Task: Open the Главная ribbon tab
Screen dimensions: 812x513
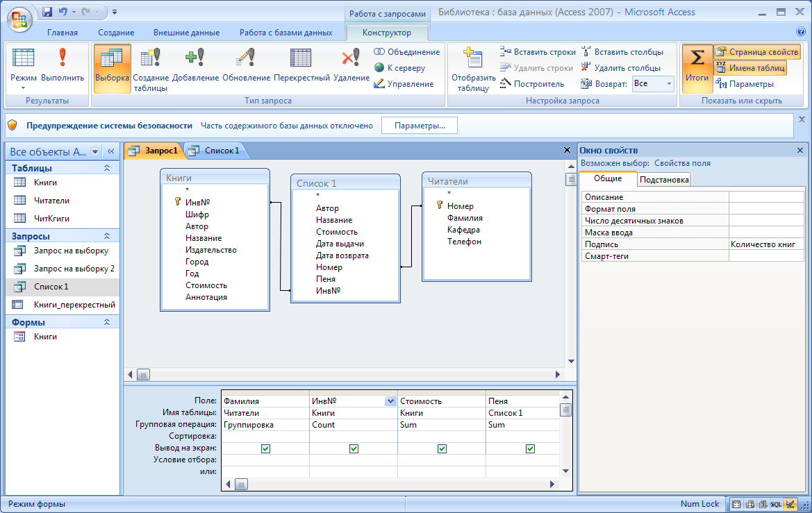Action: coord(63,33)
